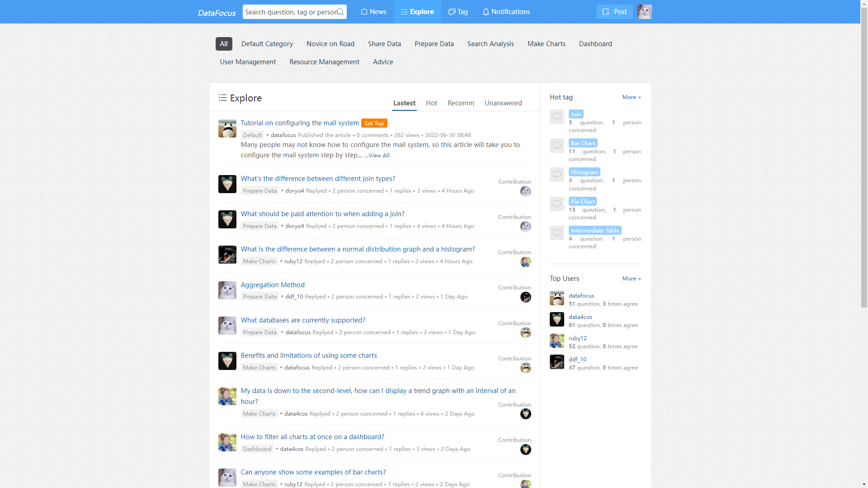Filter by Default Category

pyautogui.click(x=267, y=44)
